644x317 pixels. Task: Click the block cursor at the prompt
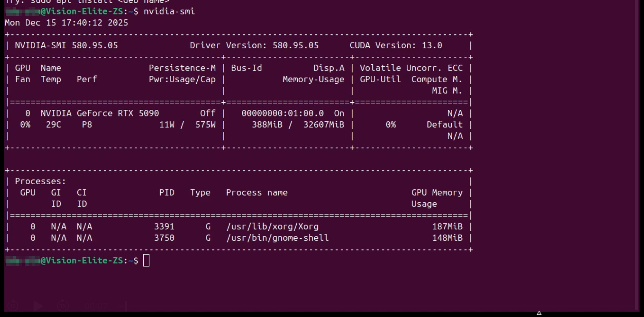(146, 261)
